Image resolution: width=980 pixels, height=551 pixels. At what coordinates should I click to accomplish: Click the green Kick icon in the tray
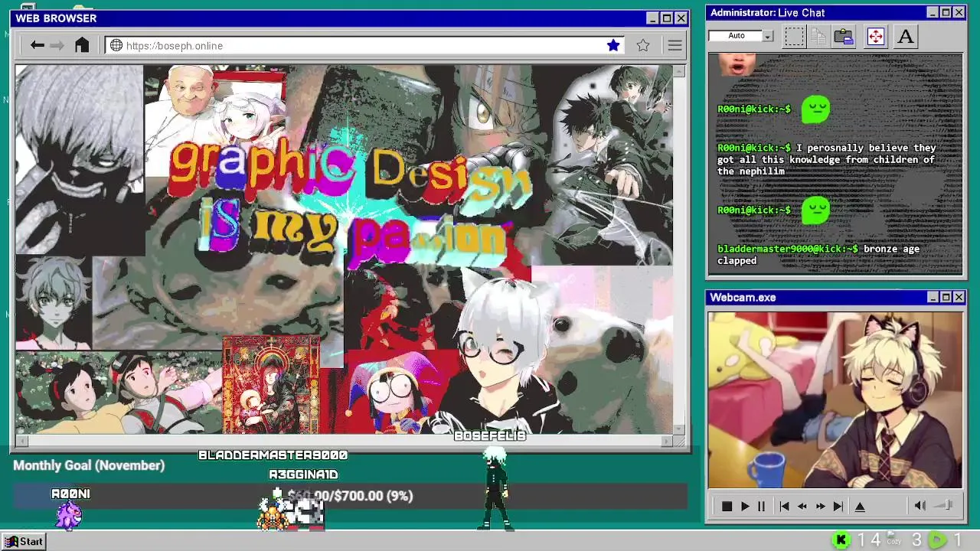click(x=841, y=540)
